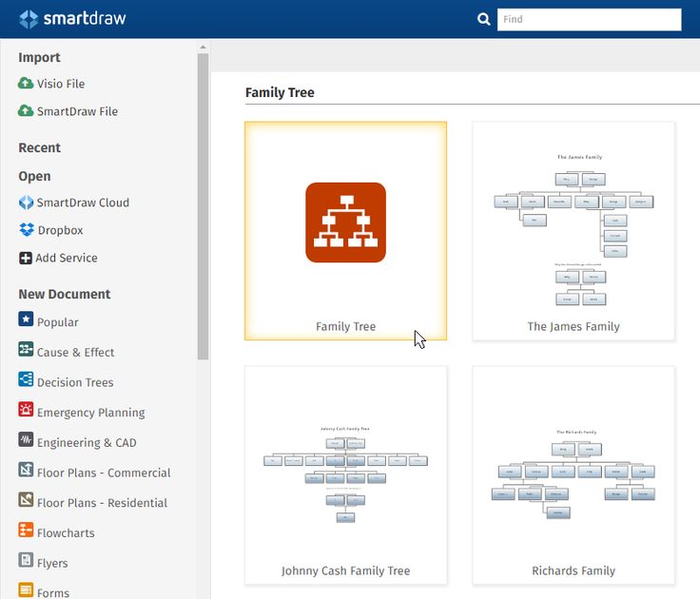Select the Flyers category
Screen dimensions: 700x599
[x=52, y=563]
